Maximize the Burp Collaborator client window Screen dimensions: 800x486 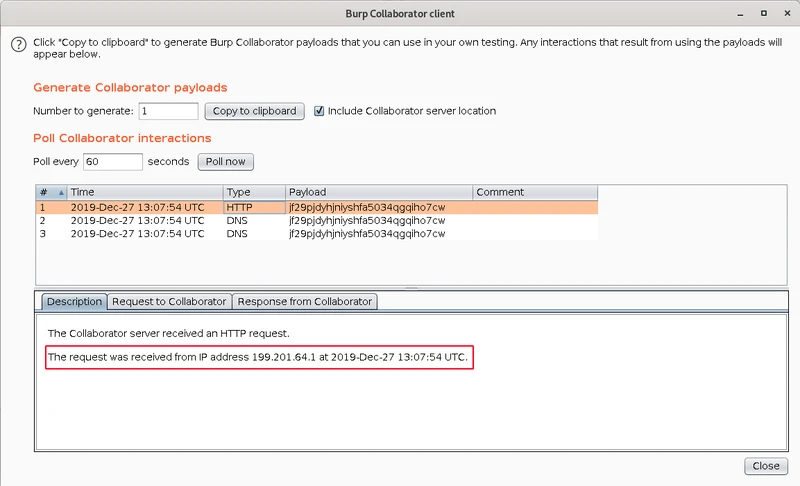click(764, 13)
